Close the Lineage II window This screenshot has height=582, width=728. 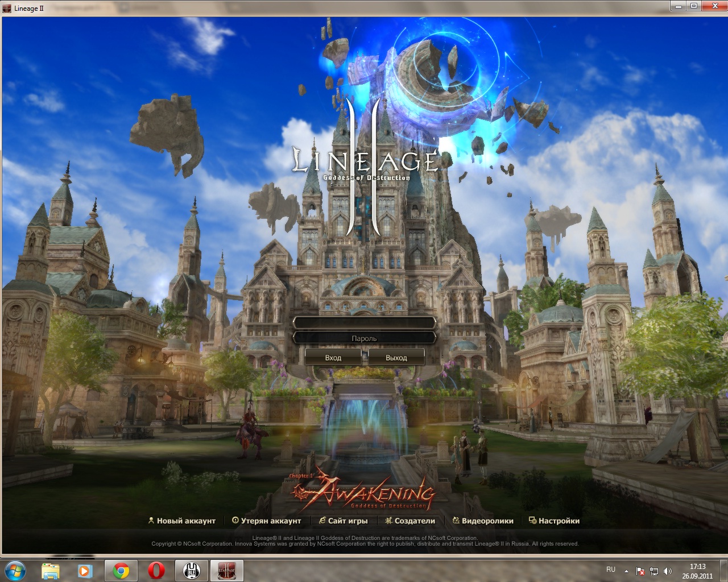(x=714, y=6)
